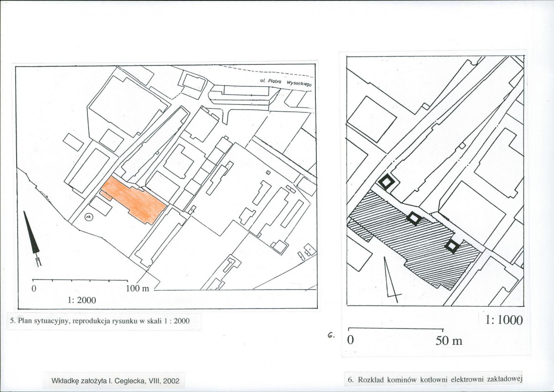Click the '50 m' scale bar label

point(449,341)
